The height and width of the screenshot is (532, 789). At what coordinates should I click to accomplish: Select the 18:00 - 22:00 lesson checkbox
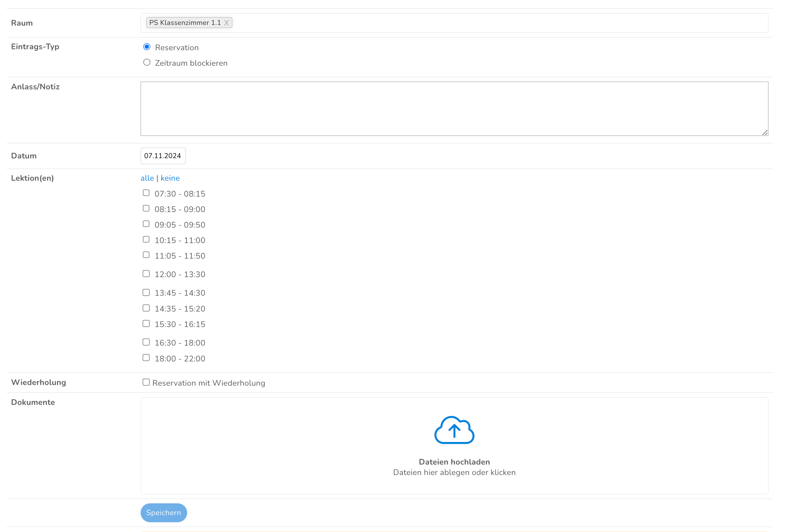click(146, 358)
